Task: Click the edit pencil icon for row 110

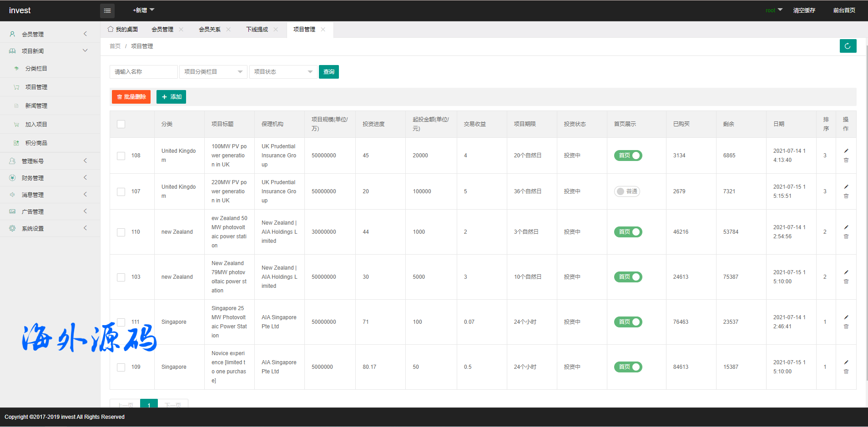Action: [x=846, y=227]
